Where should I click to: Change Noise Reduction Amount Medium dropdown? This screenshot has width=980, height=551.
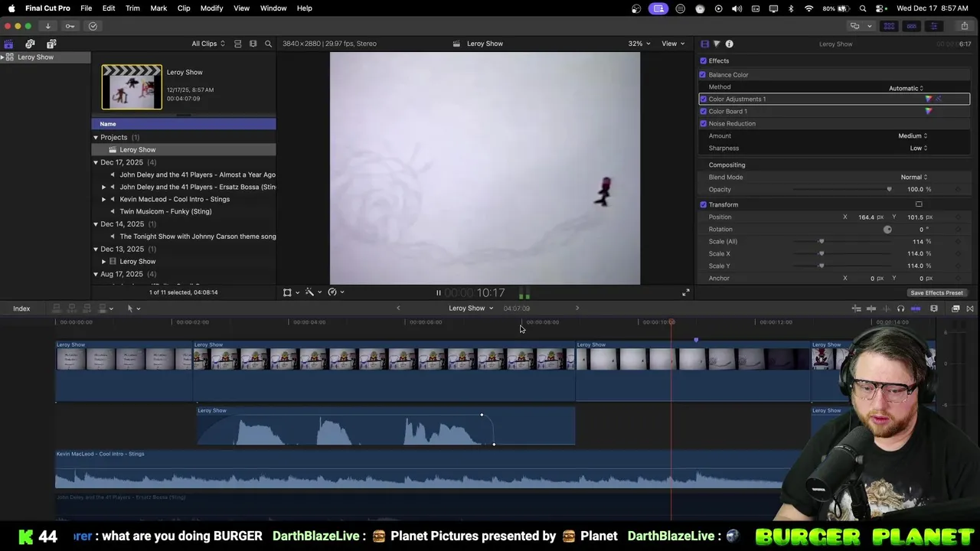coord(913,135)
